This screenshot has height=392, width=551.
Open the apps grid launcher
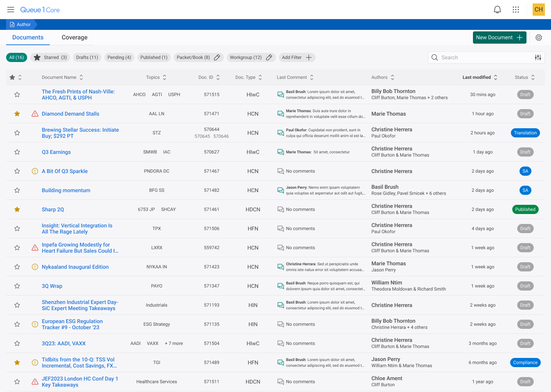pyautogui.click(x=516, y=10)
